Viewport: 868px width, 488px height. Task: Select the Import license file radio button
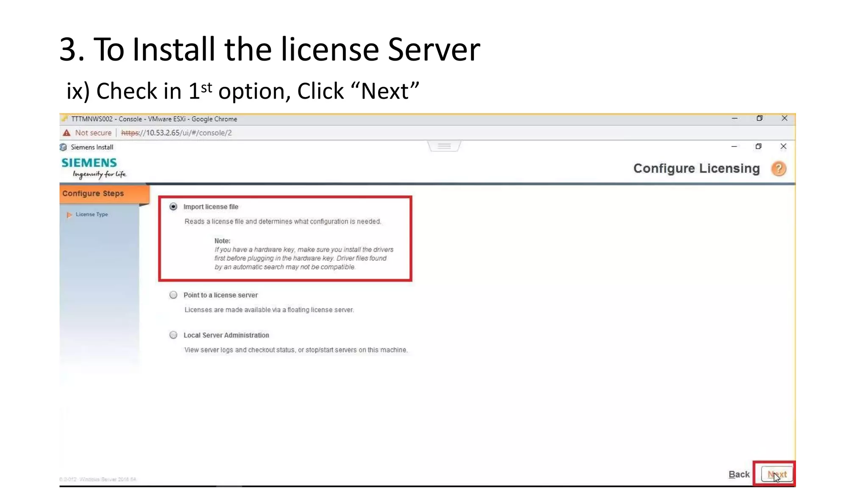pyautogui.click(x=173, y=207)
